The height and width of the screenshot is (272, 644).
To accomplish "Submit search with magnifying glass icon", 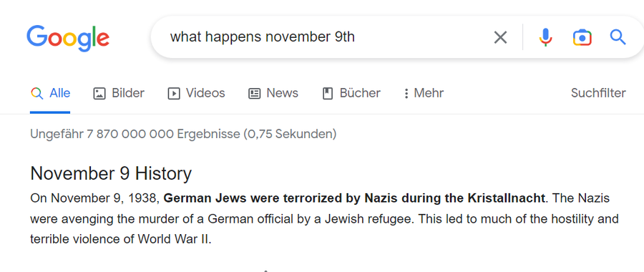I will pos(618,37).
